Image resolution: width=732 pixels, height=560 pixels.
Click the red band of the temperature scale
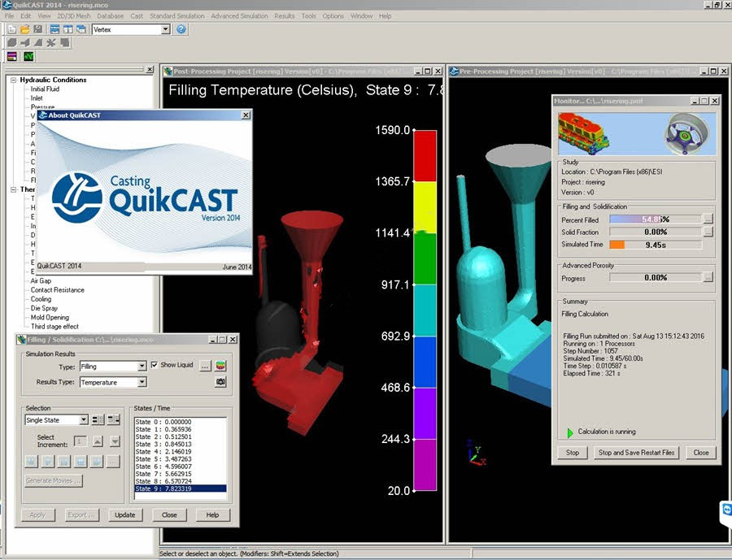click(425, 156)
